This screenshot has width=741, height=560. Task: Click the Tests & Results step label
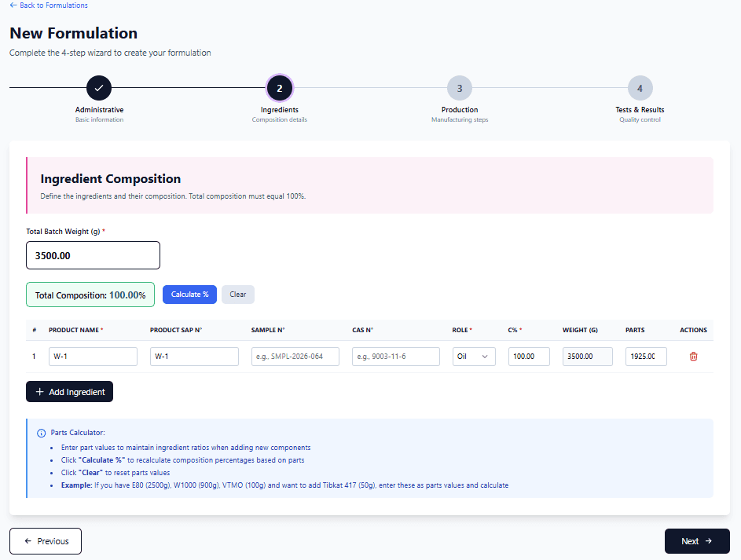coord(640,109)
